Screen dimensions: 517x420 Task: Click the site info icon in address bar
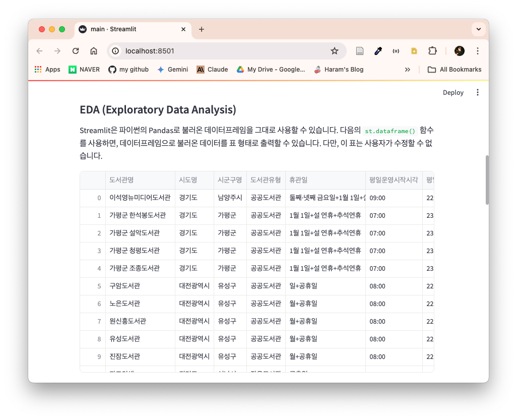coord(116,51)
